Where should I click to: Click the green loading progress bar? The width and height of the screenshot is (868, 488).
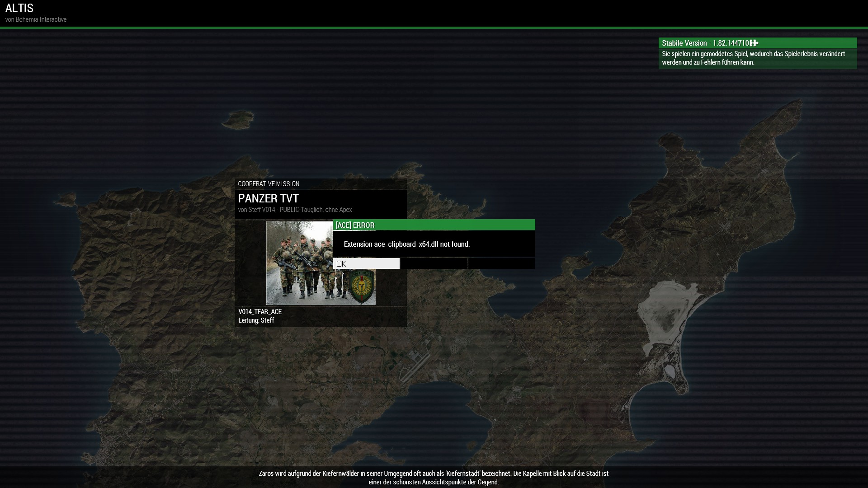[434, 28]
